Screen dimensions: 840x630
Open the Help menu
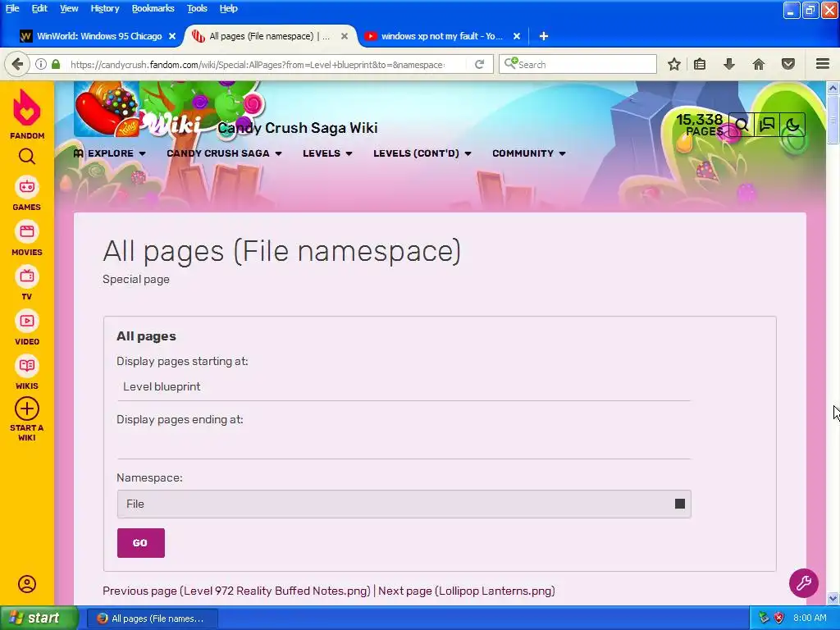pyautogui.click(x=228, y=8)
